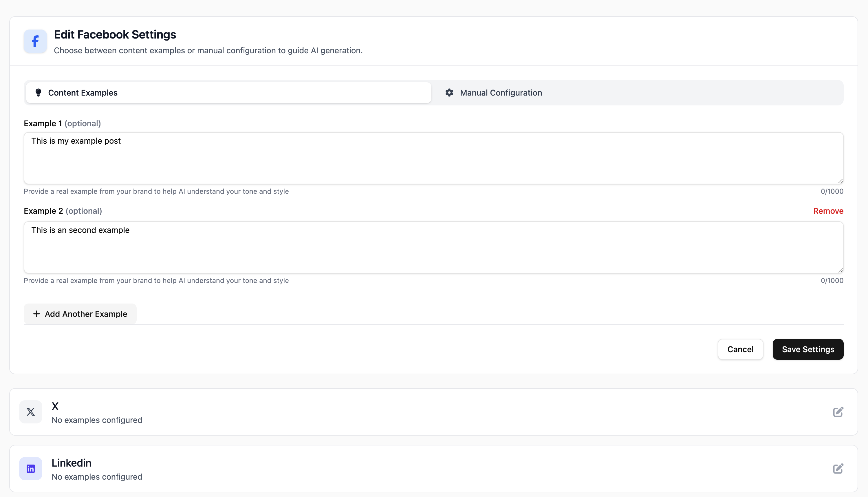Click the plus icon to add example

tap(36, 314)
